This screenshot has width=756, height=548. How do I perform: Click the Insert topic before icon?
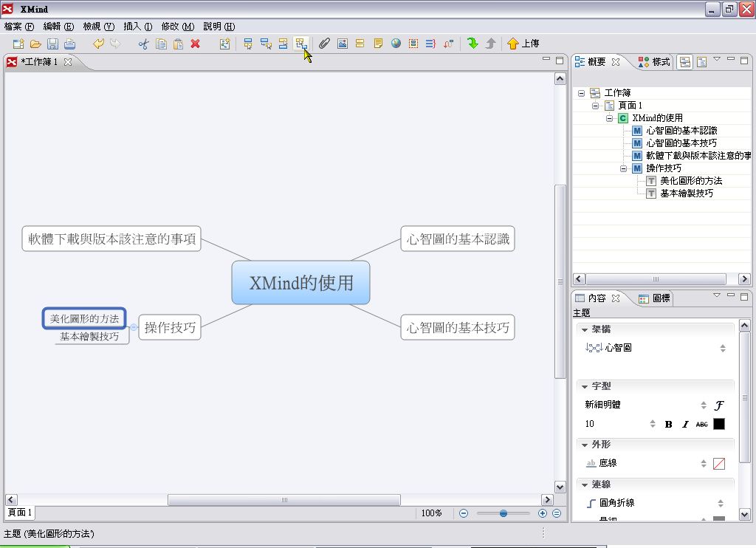point(283,44)
